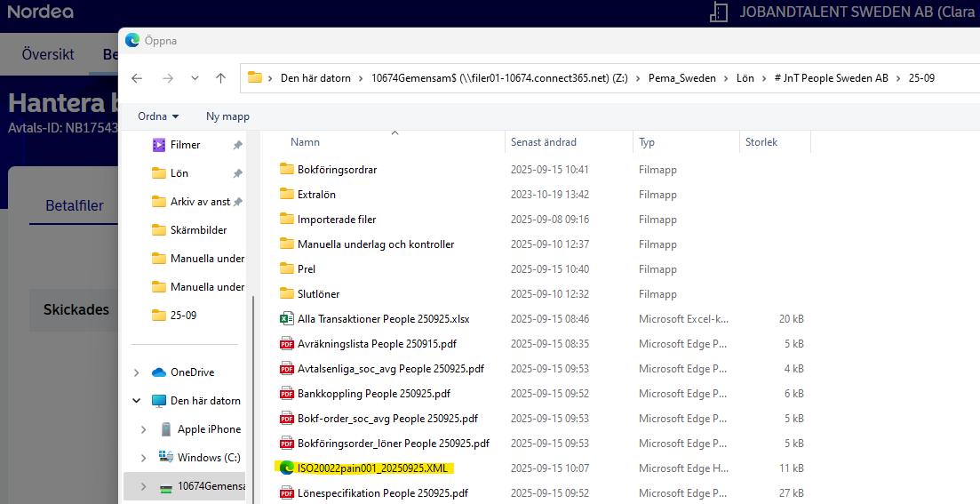Open the recent locations chevron dropdown
This screenshot has width=980, height=504.
[x=195, y=78]
